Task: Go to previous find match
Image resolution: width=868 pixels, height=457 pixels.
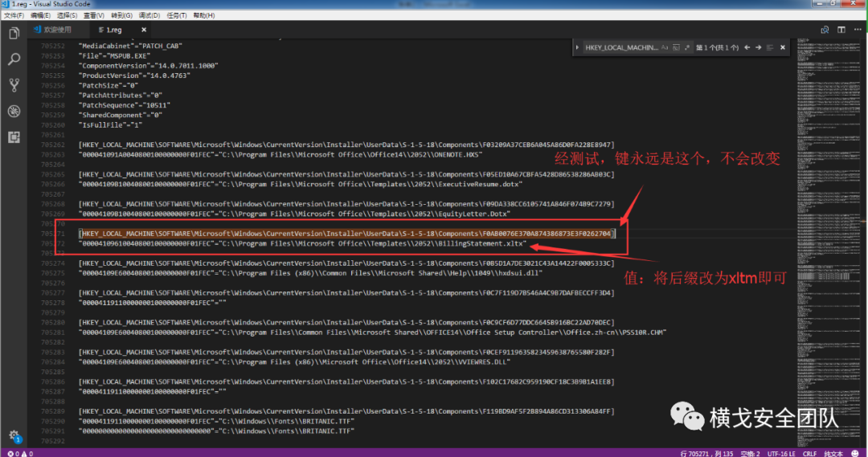Action: point(747,47)
